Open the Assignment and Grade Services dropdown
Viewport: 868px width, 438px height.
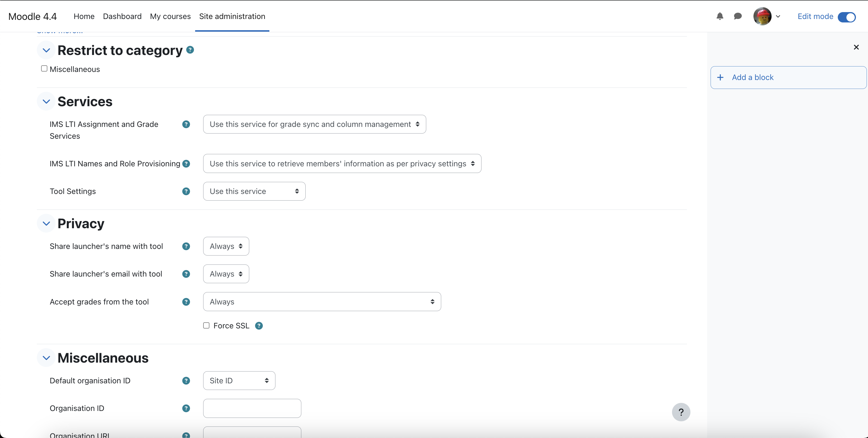coord(314,124)
